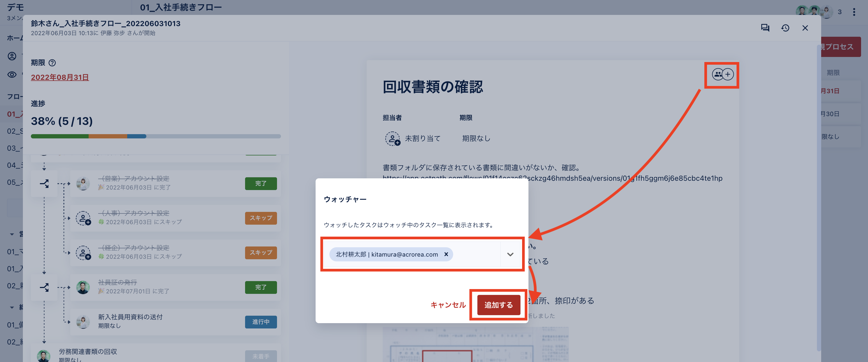Open the 新入社員用資料の送付 task
The image size is (868, 362).
pos(175,322)
